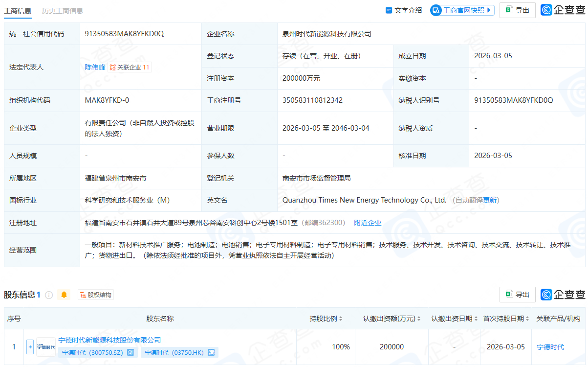
Task: Click the 证 badge beside 宁德时代 (300750.SZ)
Action: click(x=130, y=352)
